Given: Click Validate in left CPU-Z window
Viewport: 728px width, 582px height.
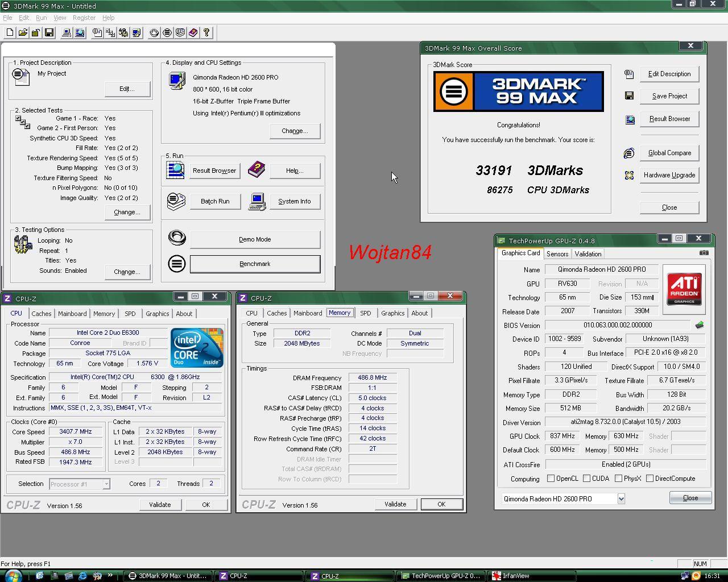Looking at the screenshot, I should [160, 505].
